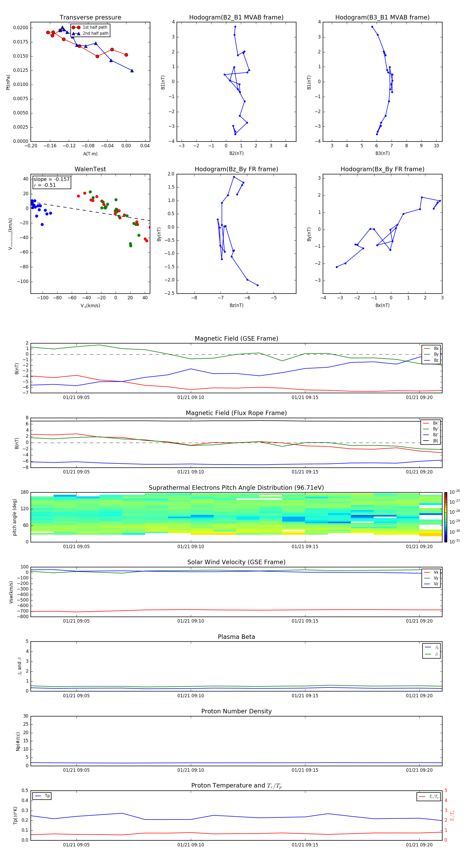Image resolution: width=473 pixels, height=868 pixels.
Task: Click the "Bx(nT)" x-axis label
Action: (x=382, y=305)
